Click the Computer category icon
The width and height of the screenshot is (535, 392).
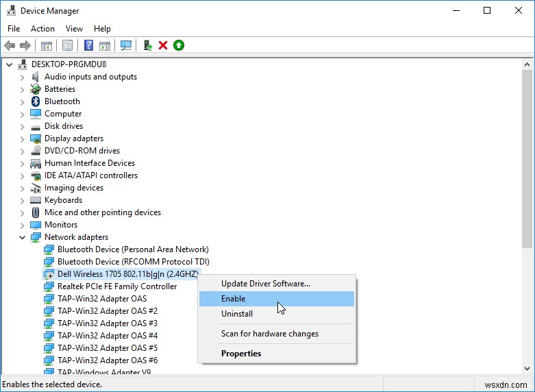point(36,114)
